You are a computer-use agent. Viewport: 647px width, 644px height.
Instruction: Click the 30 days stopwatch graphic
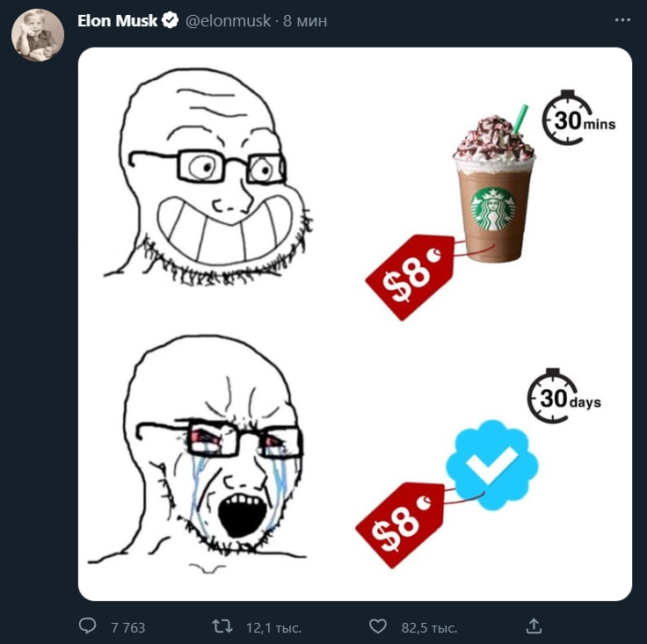pos(563,396)
